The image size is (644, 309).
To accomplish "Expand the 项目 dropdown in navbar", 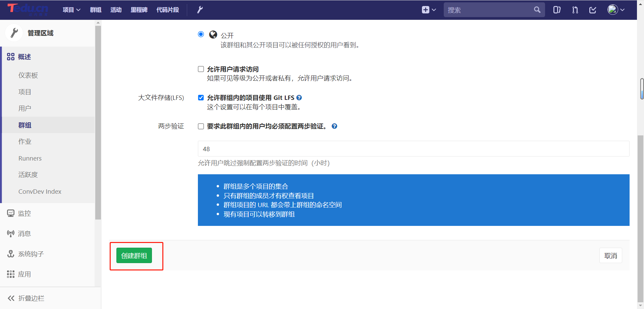I will pos(71,10).
